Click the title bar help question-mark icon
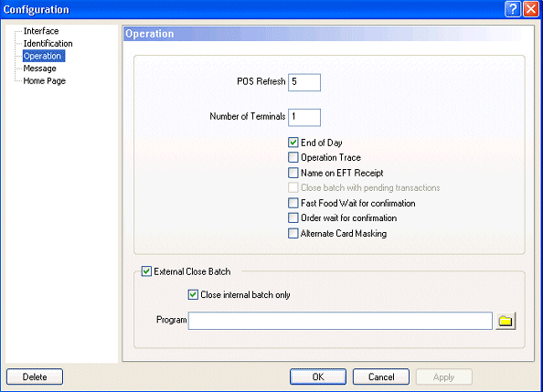Viewport: 543px width, 392px height. point(513,9)
